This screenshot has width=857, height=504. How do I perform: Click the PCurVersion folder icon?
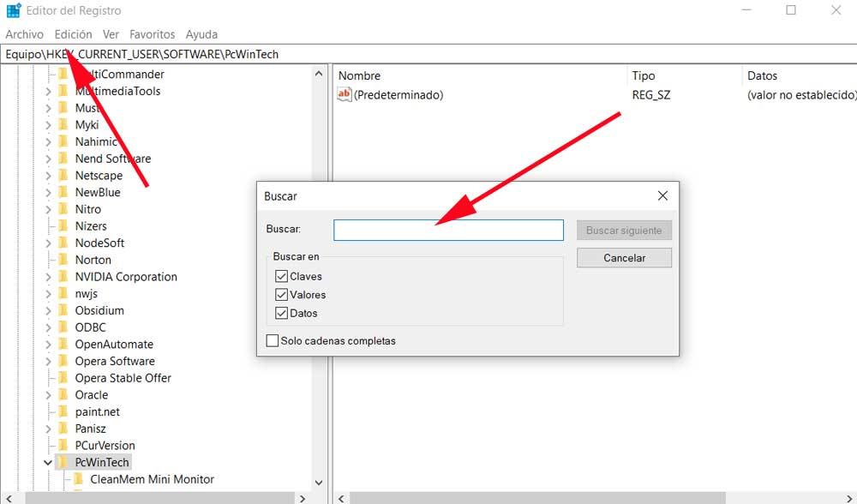click(63, 446)
